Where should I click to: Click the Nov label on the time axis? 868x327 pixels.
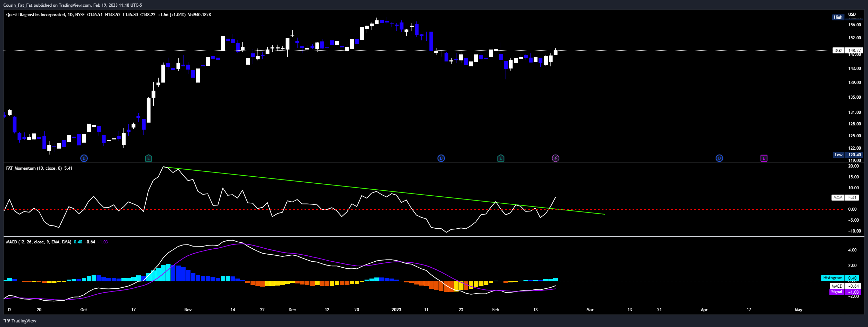tap(188, 310)
